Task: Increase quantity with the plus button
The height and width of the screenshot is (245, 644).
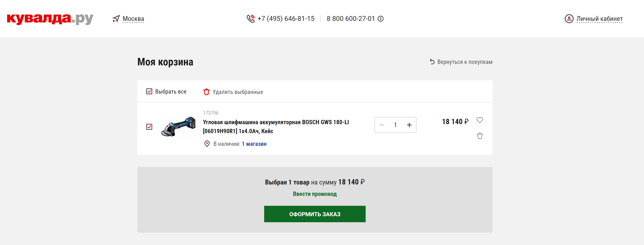Action: point(409,125)
